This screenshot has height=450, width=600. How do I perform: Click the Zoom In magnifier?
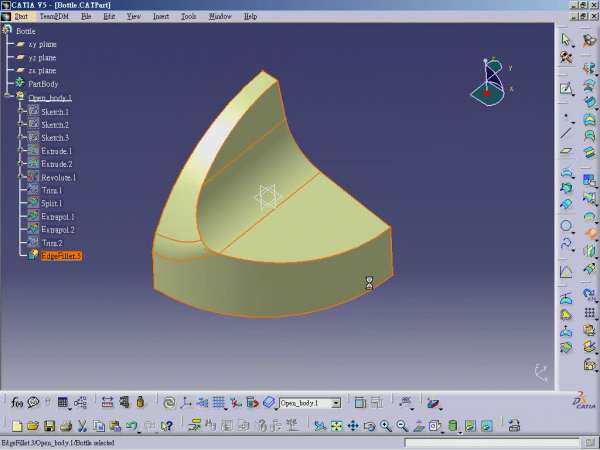click(x=386, y=426)
